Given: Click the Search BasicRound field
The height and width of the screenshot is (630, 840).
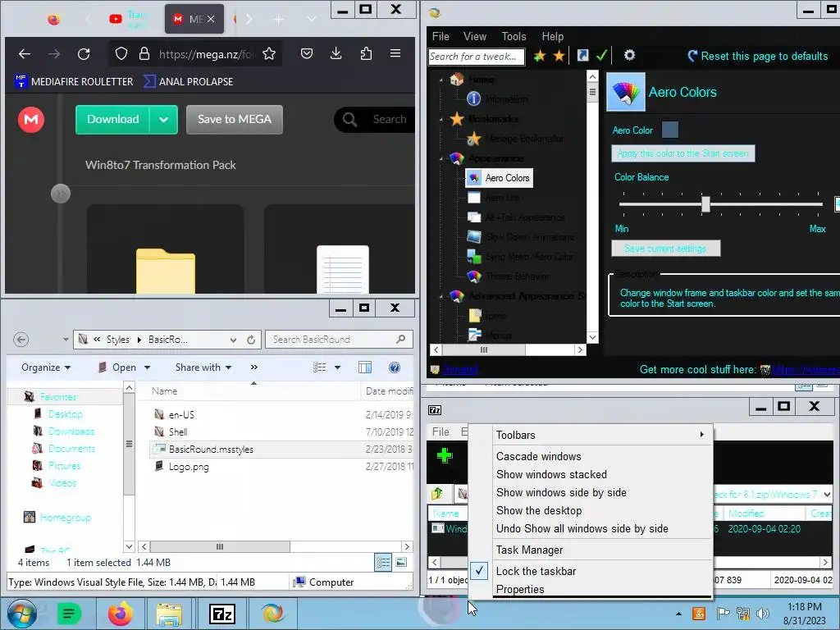Looking at the screenshot, I should 339,340.
